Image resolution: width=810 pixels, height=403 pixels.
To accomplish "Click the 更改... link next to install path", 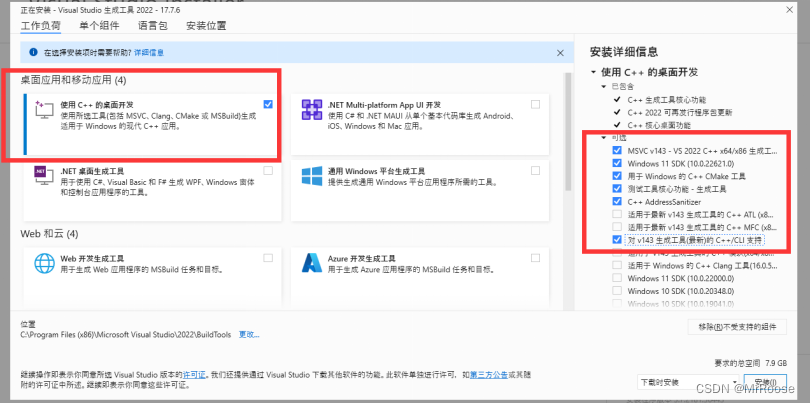I will (x=249, y=335).
